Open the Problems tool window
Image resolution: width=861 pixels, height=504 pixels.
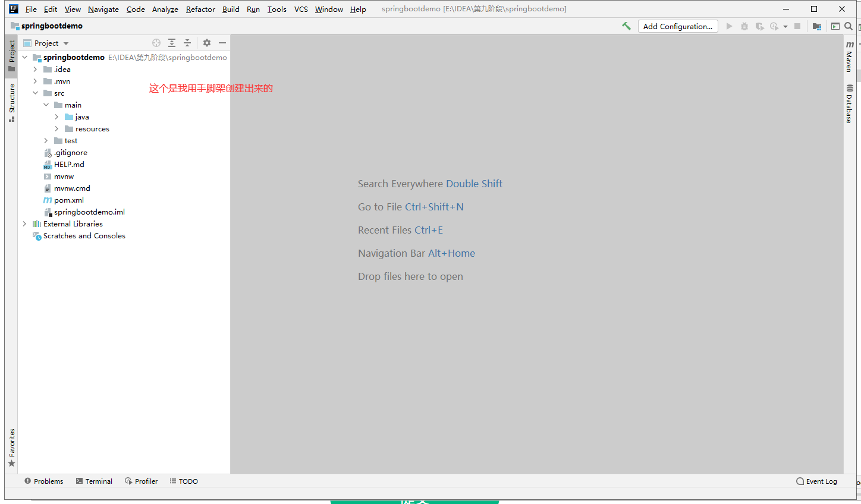click(44, 481)
